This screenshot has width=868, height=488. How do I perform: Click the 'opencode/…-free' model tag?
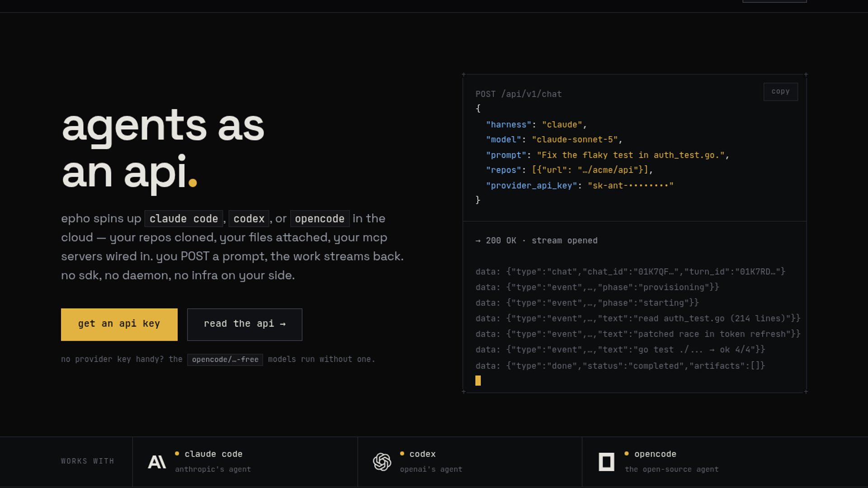coord(225,360)
